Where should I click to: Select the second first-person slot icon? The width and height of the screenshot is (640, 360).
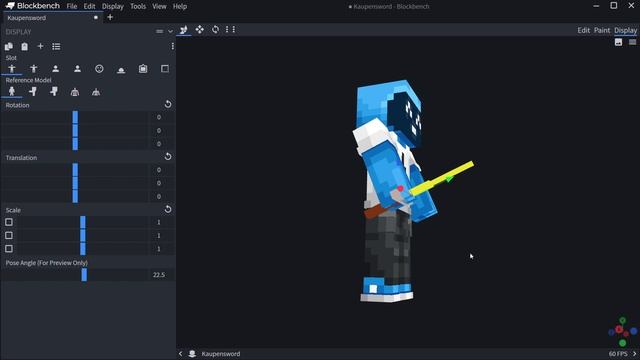coord(77,69)
